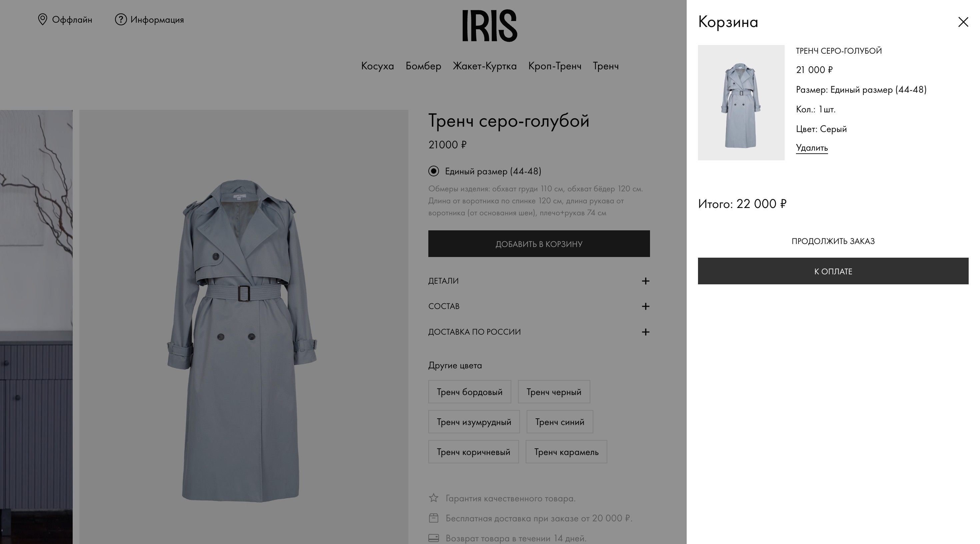Viewport: 980px width, 544px height.
Task: Click the quality guarantee star icon
Action: 433,498
